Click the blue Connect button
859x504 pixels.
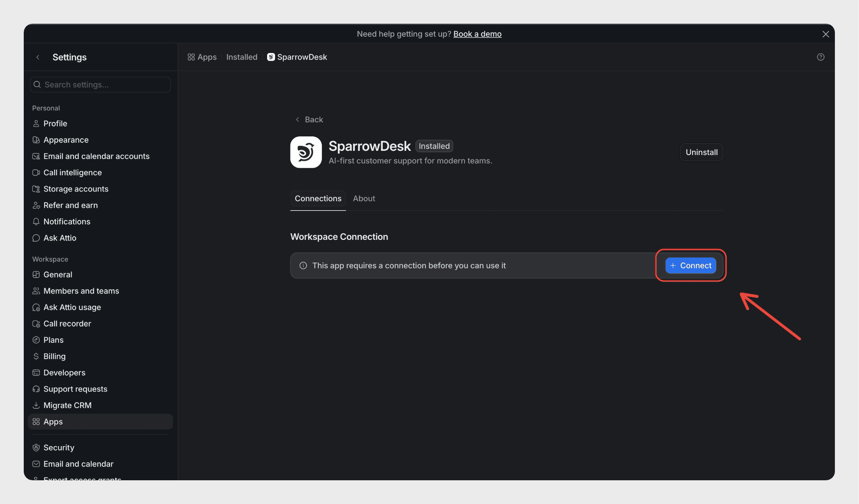point(690,266)
